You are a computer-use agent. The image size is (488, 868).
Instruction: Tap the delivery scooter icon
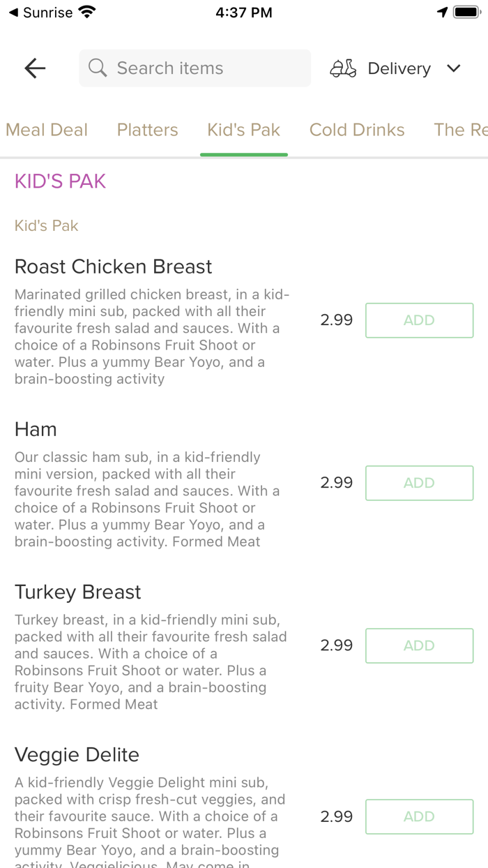point(343,68)
